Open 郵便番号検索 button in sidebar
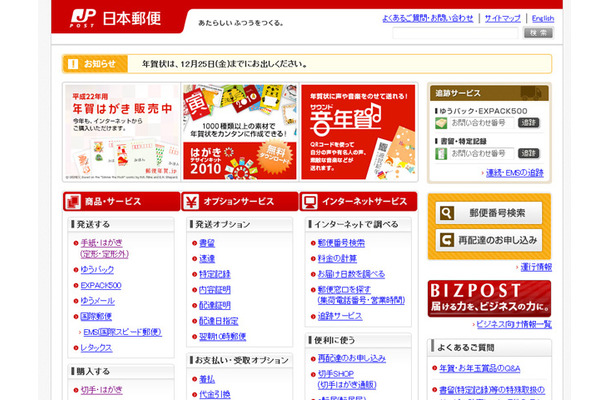This screenshot has height=400, width=610. 489,213
